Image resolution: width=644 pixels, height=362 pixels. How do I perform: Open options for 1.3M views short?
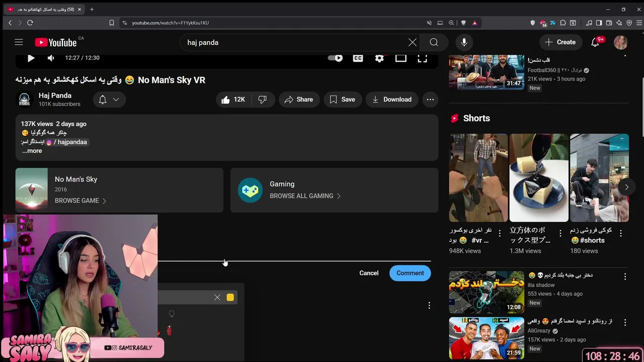click(560, 233)
